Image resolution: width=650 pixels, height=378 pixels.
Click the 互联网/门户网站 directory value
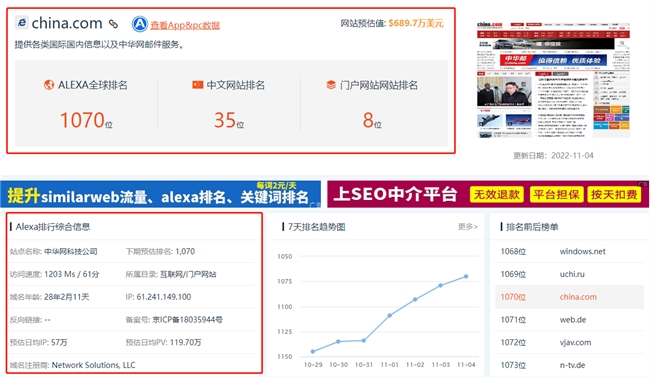pyautogui.click(x=188, y=274)
